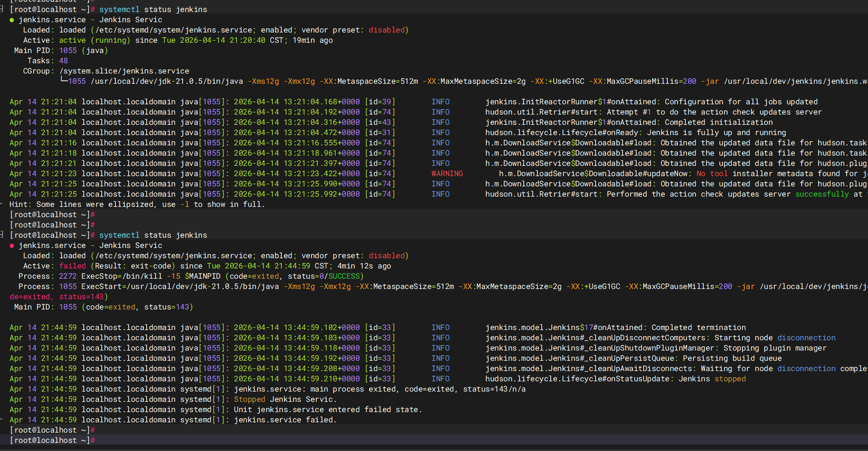Click 'hudson.lifecycle.Lifecycle#onStatusUpdate' class name
Image resolution: width=868 pixels, height=451 pixels.
[577, 379]
